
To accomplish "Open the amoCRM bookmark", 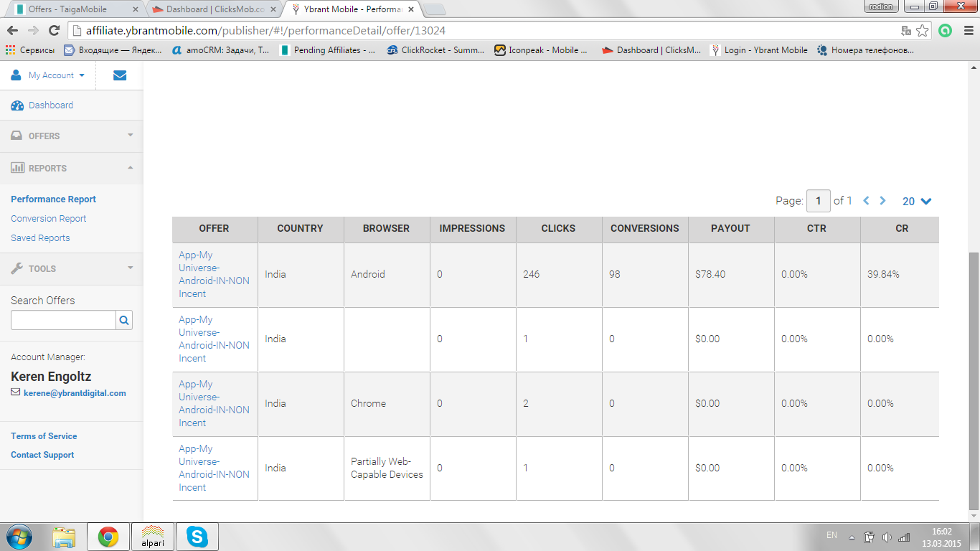I will [220, 50].
